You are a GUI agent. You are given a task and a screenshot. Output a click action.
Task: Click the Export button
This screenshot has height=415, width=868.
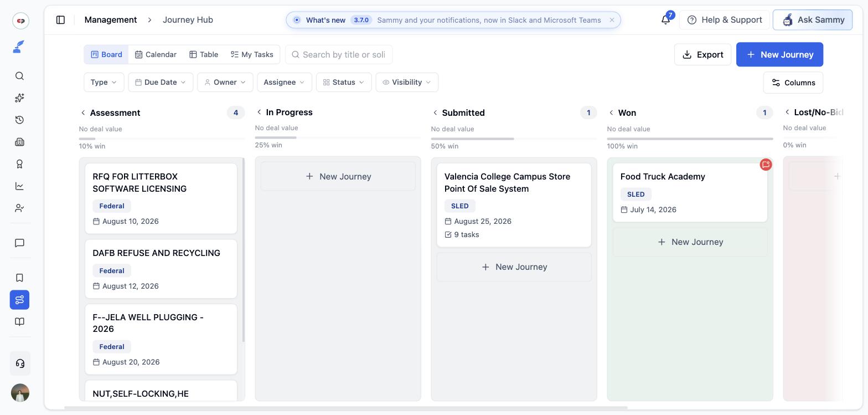tap(702, 54)
